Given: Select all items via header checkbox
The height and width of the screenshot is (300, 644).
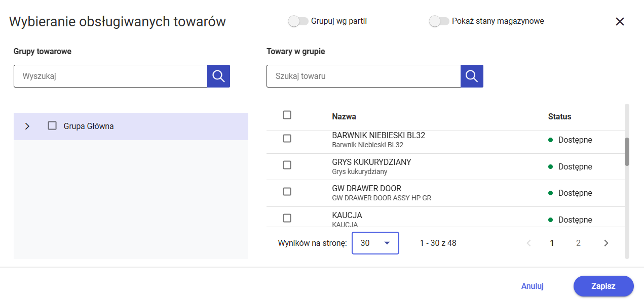Looking at the screenshot, I should click(x=287, y=115).
